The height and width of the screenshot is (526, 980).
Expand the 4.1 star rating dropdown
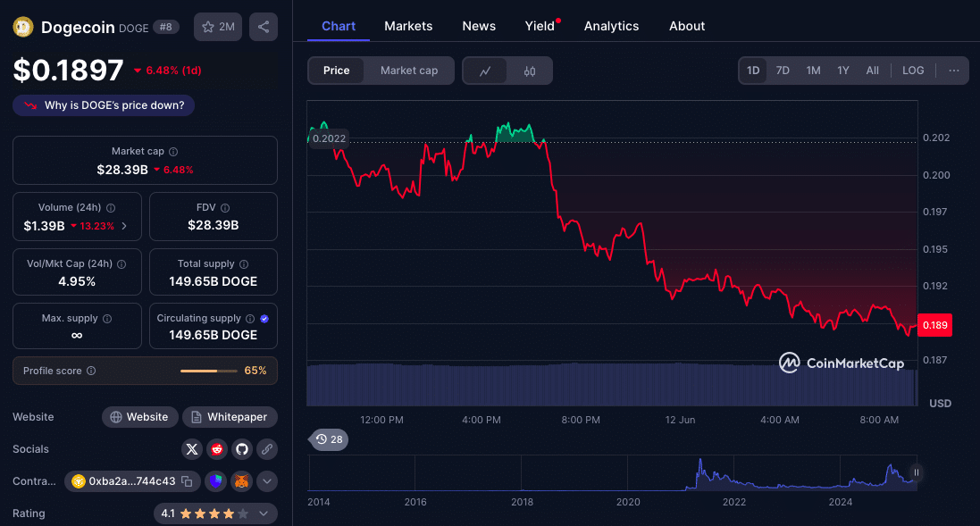(264, 513)
